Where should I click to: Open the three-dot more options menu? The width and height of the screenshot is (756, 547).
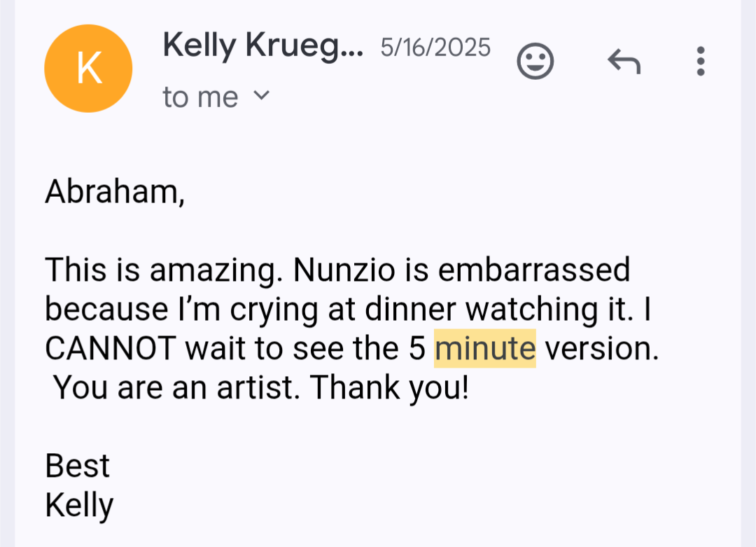pyautogui.click(x=701, y=62)
